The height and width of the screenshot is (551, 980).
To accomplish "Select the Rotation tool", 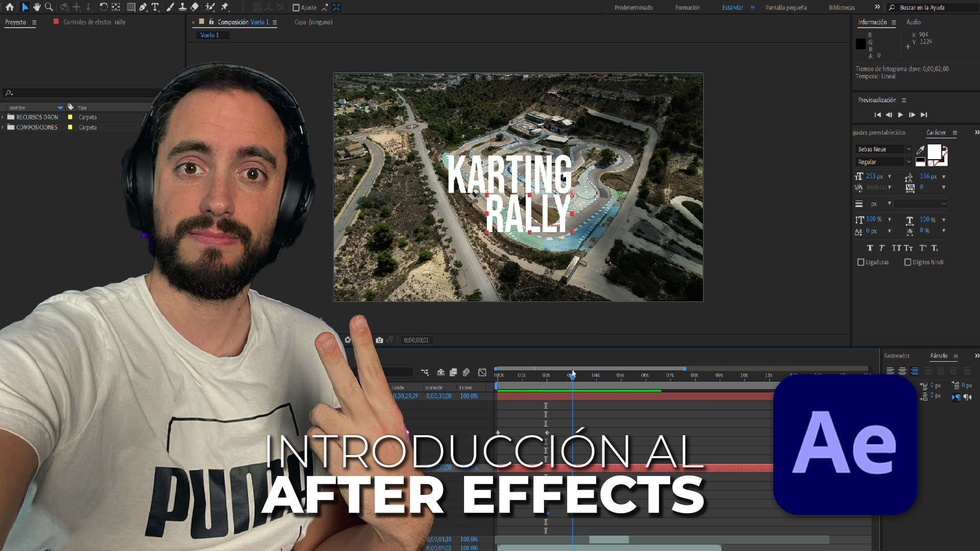I will coord(103,7).
